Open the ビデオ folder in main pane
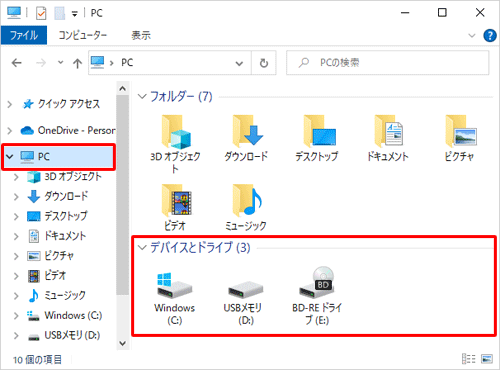 click(176, 201)
